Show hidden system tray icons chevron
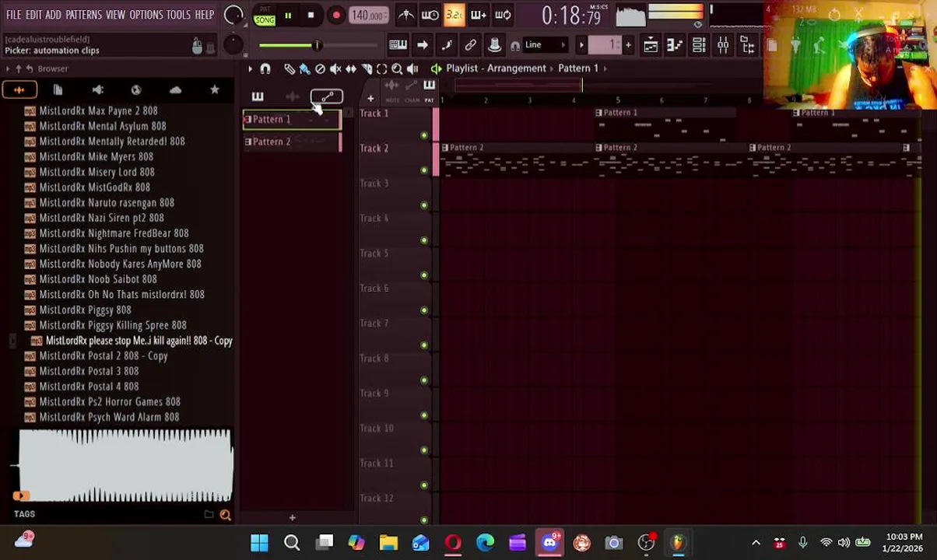 point(756,543)
